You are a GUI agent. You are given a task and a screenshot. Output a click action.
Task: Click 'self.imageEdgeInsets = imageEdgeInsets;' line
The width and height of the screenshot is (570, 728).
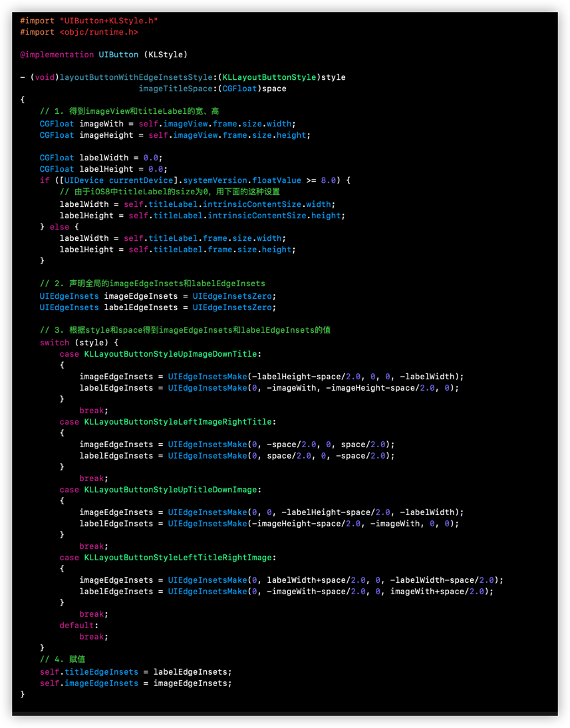136,683
